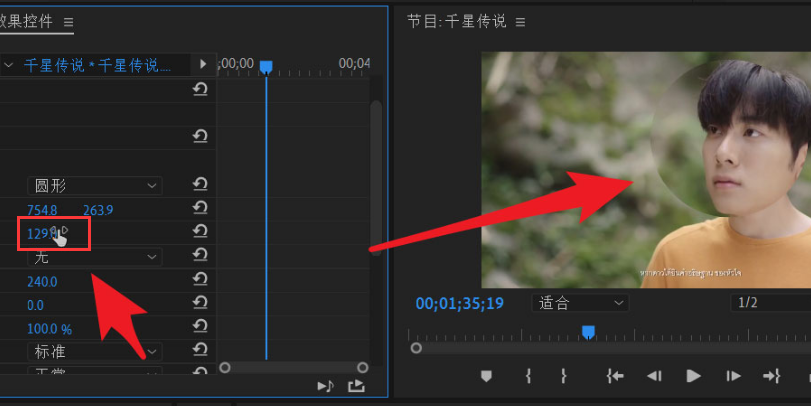Toggle audio loop playback icon
Screen dimensions: 811x406
tap(356, 386)
